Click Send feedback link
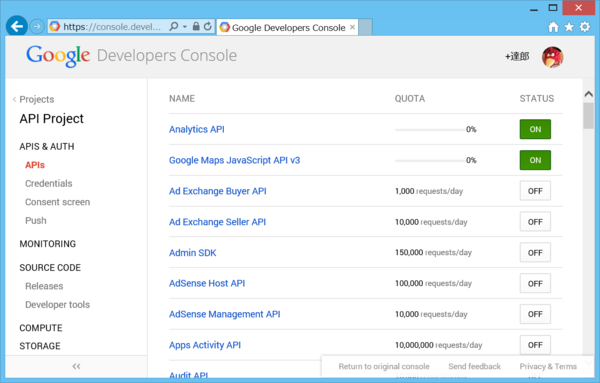 [474, 367]
